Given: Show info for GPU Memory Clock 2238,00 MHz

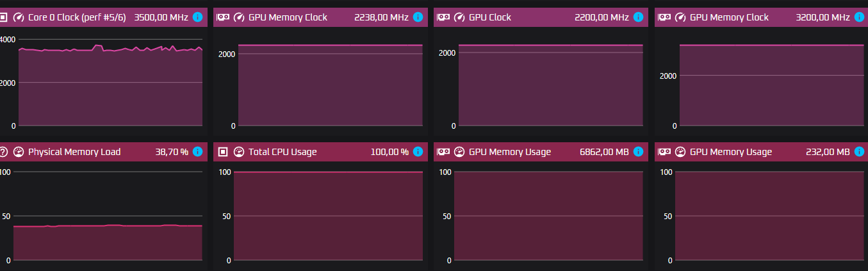Looking at the screenshot, I should coord(418,17).
